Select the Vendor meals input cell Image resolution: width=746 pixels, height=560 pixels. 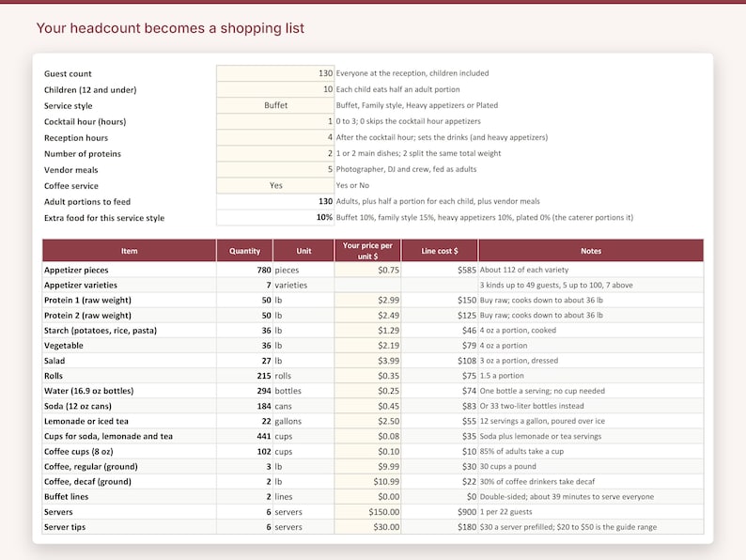pyautogui.click(x=275, y=169)
